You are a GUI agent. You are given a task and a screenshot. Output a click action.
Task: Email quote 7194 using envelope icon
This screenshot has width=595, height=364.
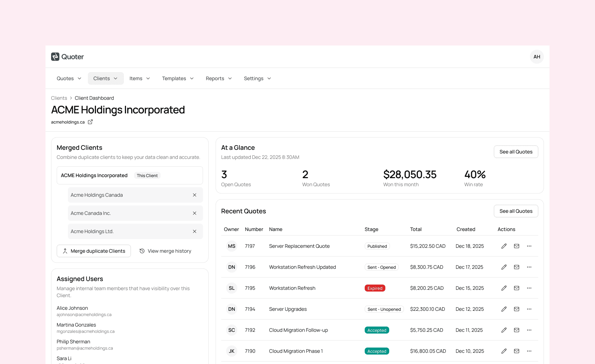517,309
